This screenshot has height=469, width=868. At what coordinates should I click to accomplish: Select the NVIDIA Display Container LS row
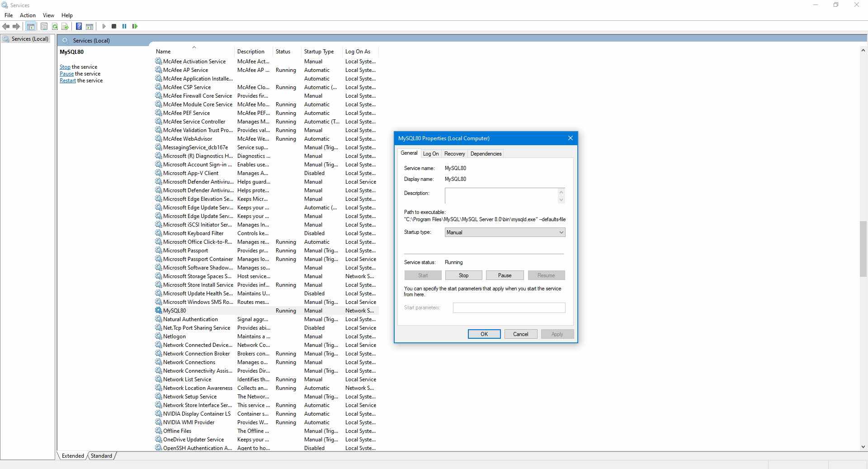[x=266, y=413]
